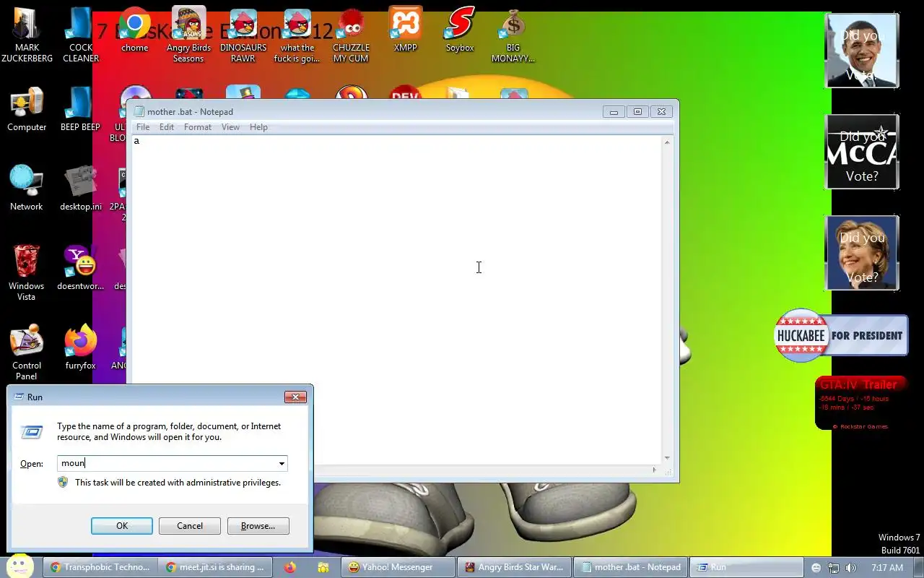Image resolution: width=924 pixels, height=578 pixels.
Task: Select the XMPP desktop icon
Action: [405, 30]
